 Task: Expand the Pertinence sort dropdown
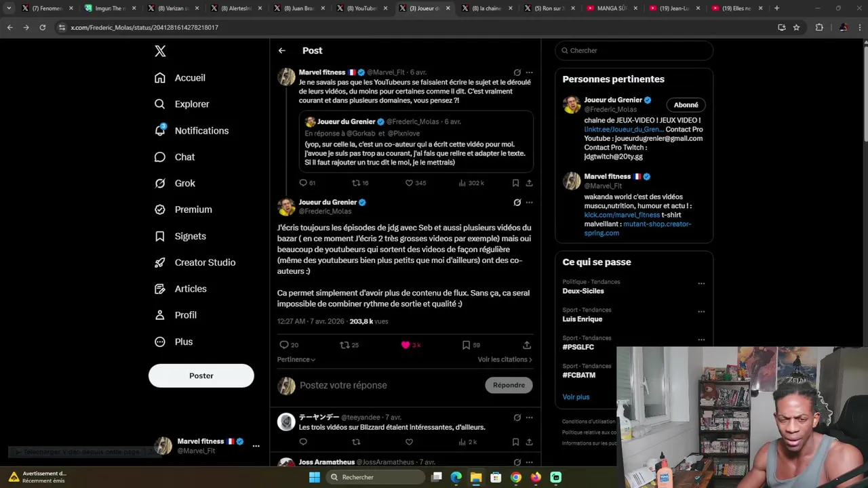pos(296,359)
